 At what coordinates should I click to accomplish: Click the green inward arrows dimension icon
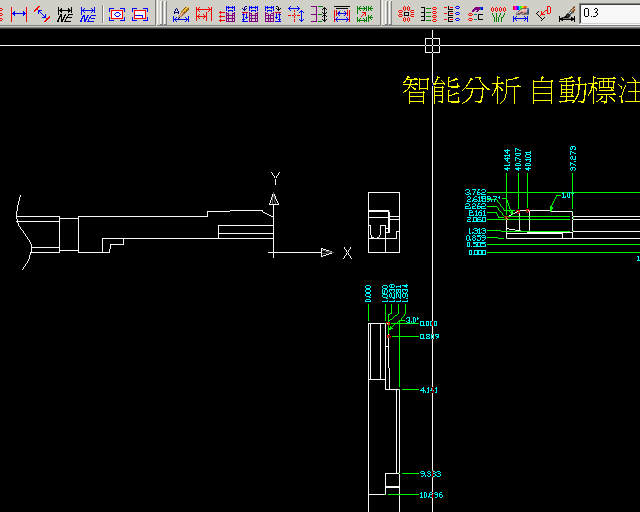pos(365,14)
